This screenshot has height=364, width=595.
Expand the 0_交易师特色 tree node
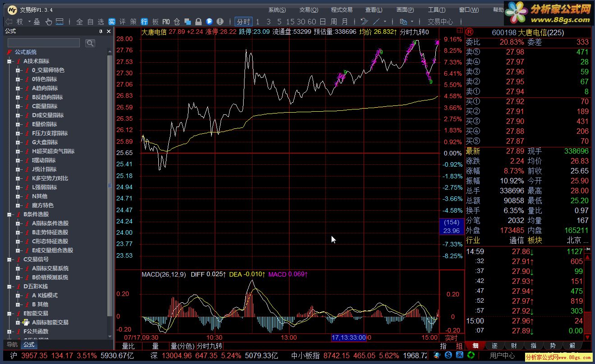[x=18, y=70]
